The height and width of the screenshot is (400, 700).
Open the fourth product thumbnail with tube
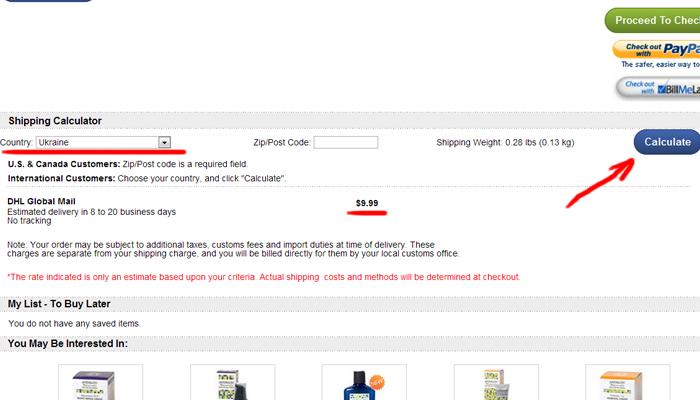(x=496, y=383)
